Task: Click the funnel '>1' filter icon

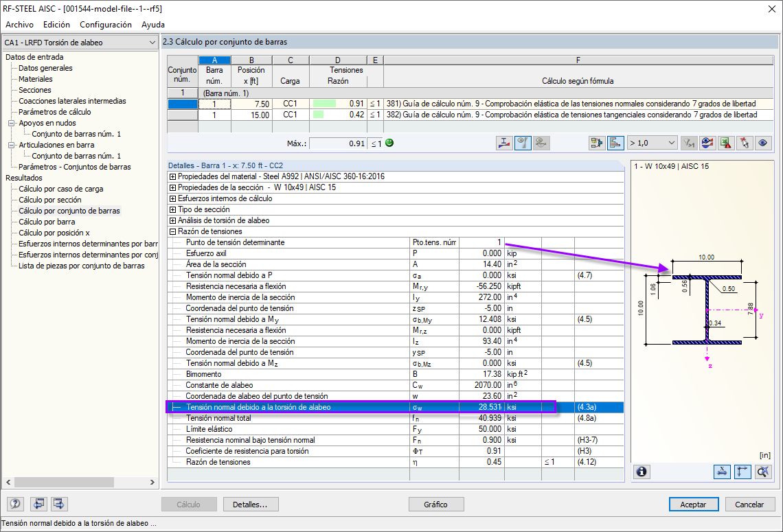Action: [689, 143]
